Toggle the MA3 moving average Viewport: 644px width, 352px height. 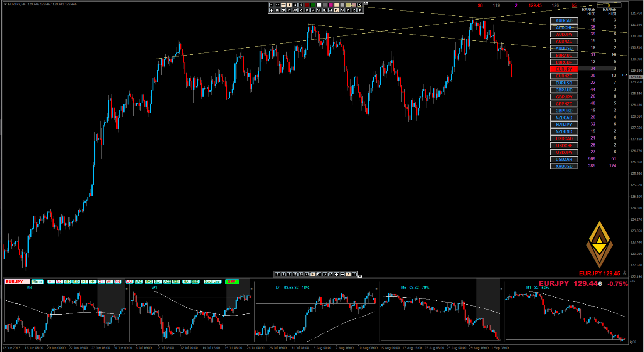[x=149, y=282]
